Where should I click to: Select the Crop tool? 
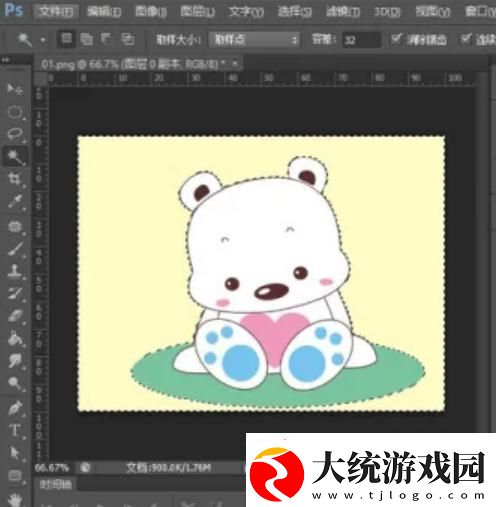15,179
